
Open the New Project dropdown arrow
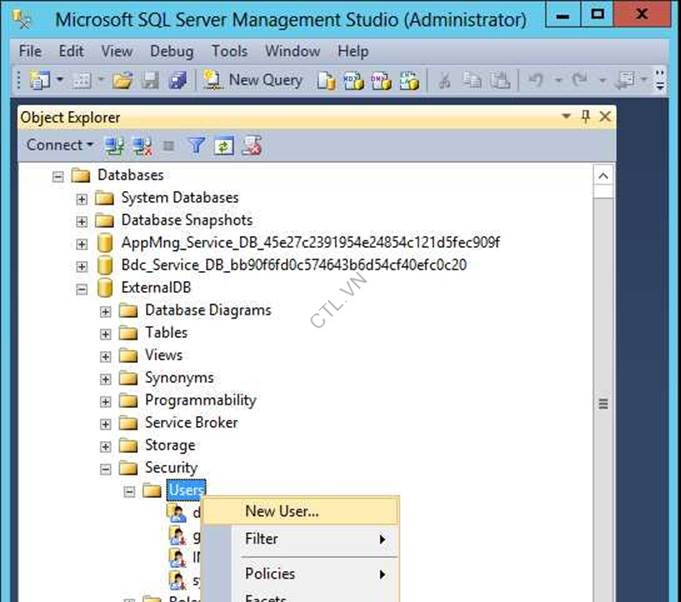[x=60, y=80]
